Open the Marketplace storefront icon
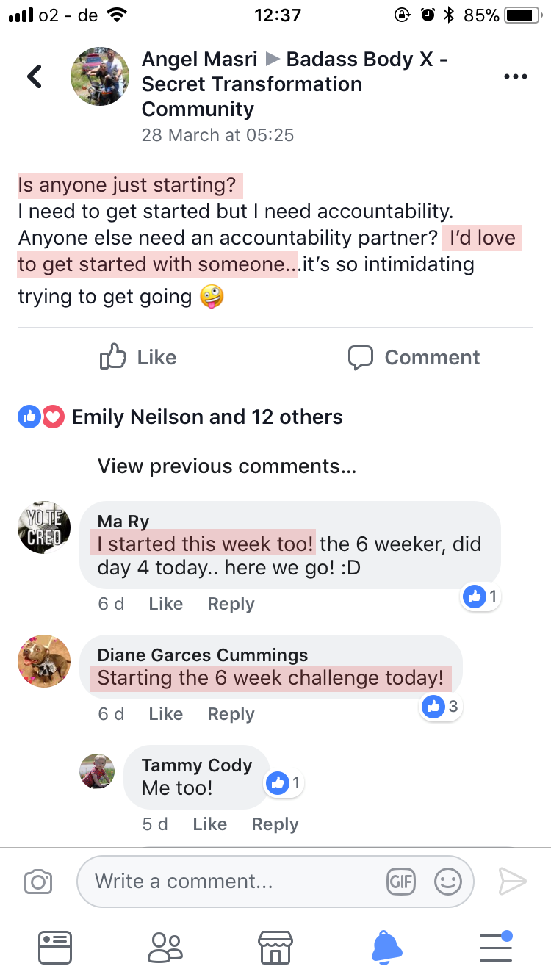 pyautogui.click(x=275, y=947)
